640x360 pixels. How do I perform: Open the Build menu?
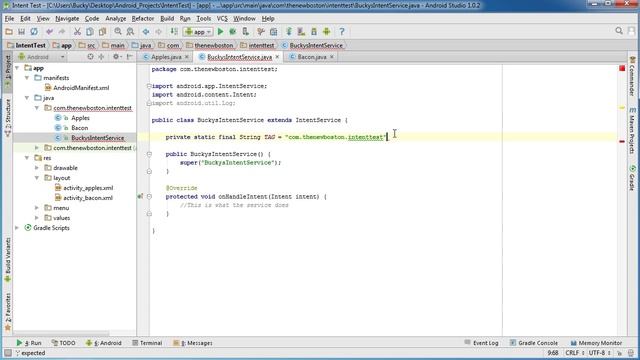167,18
